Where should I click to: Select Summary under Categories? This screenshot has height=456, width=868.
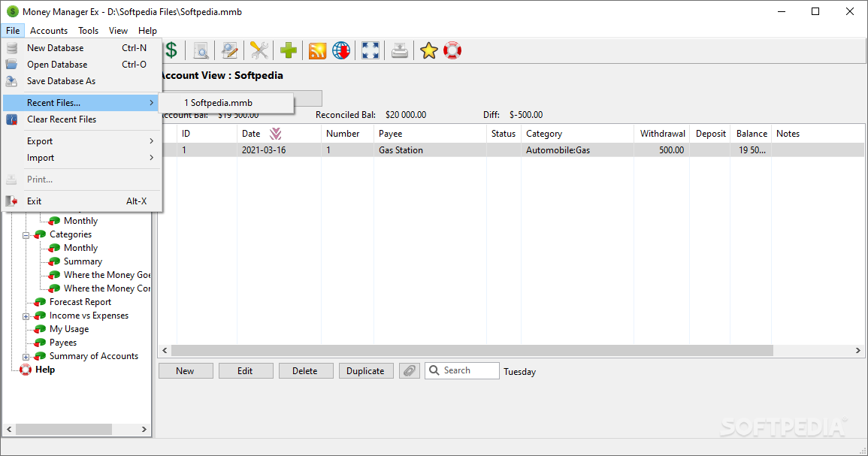coord(83,261)
